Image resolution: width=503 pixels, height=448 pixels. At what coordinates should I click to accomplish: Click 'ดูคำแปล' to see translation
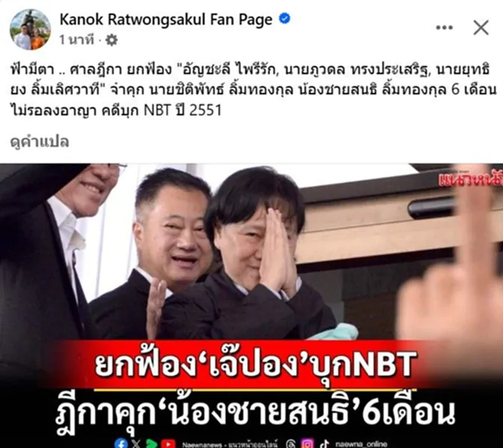pyautogui.click(x=40, y=142)
